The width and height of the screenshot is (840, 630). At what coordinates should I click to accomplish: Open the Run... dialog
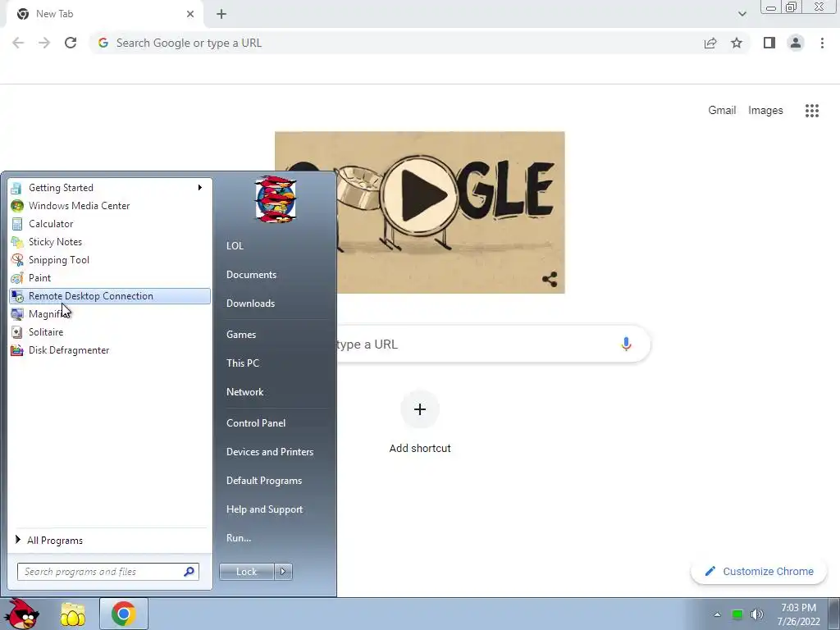239,538
